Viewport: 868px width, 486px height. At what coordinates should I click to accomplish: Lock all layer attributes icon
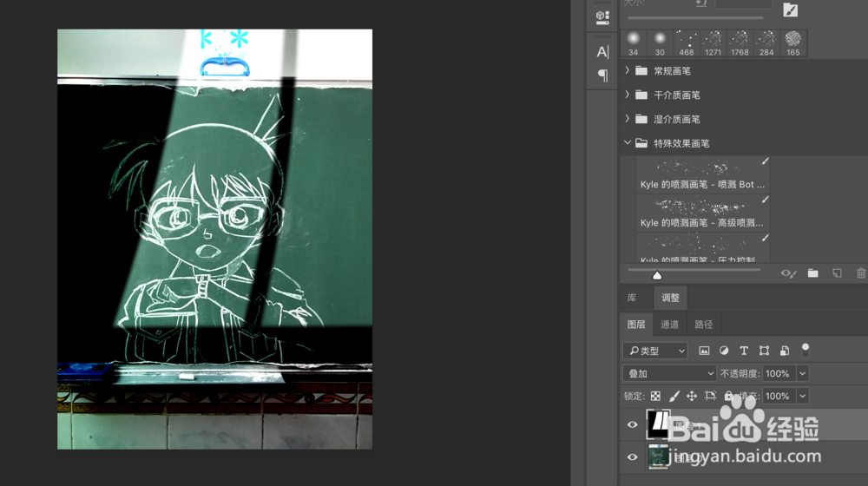729,396
